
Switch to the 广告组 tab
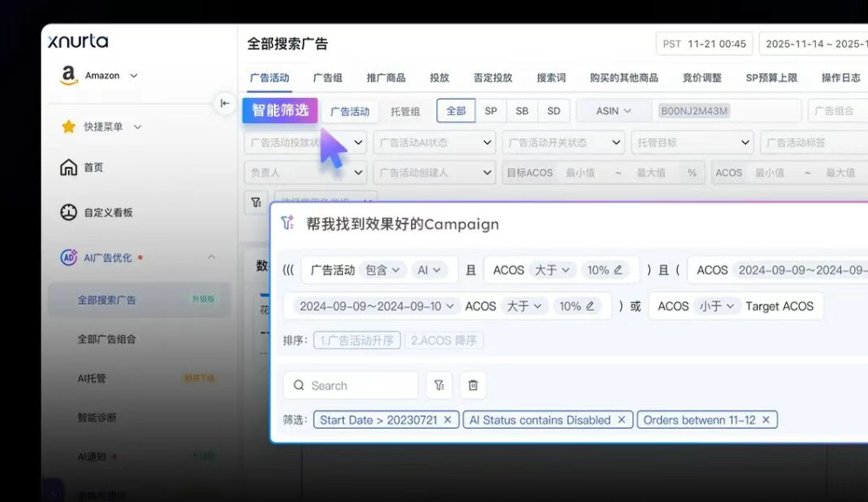click(328, 78)
